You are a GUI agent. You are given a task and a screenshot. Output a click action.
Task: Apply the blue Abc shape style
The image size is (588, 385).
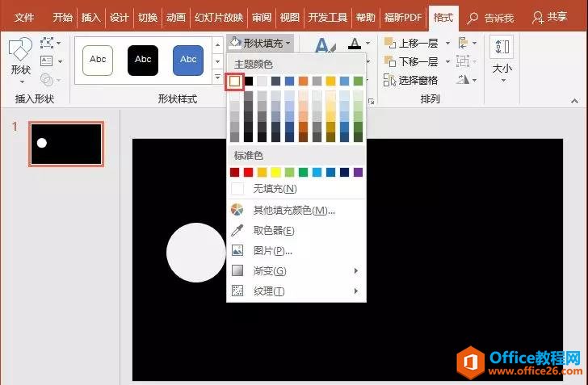[x=188, y=60]
